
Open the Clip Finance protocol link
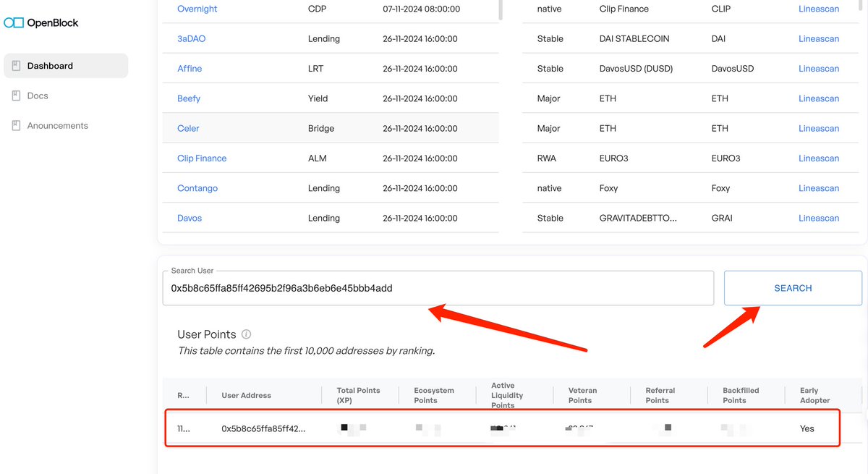coord(202,158)
